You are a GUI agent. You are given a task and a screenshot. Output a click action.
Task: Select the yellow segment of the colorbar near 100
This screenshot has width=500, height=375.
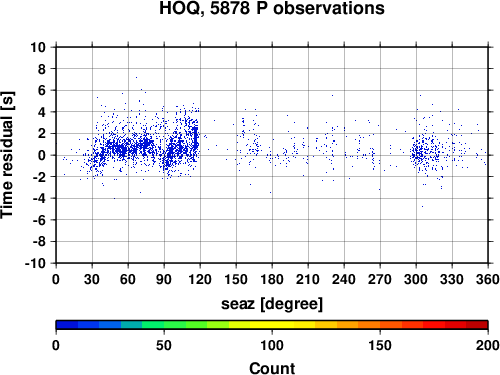point(272,325)
